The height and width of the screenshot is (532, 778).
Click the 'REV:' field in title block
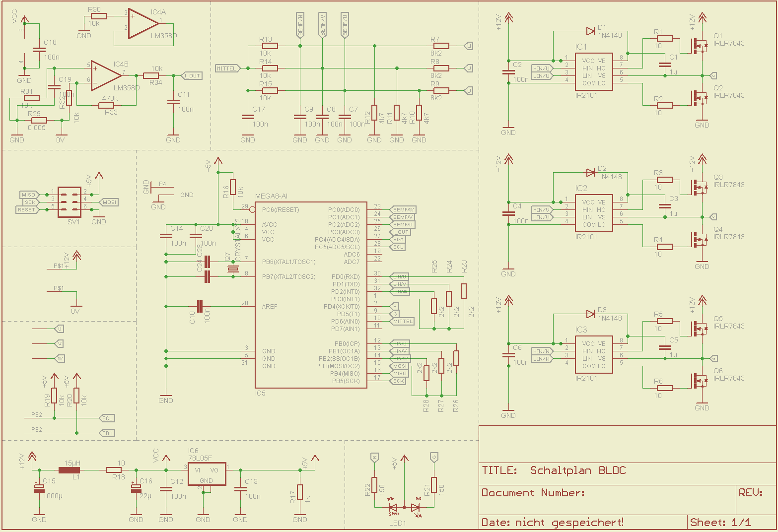tap(751, 493)
